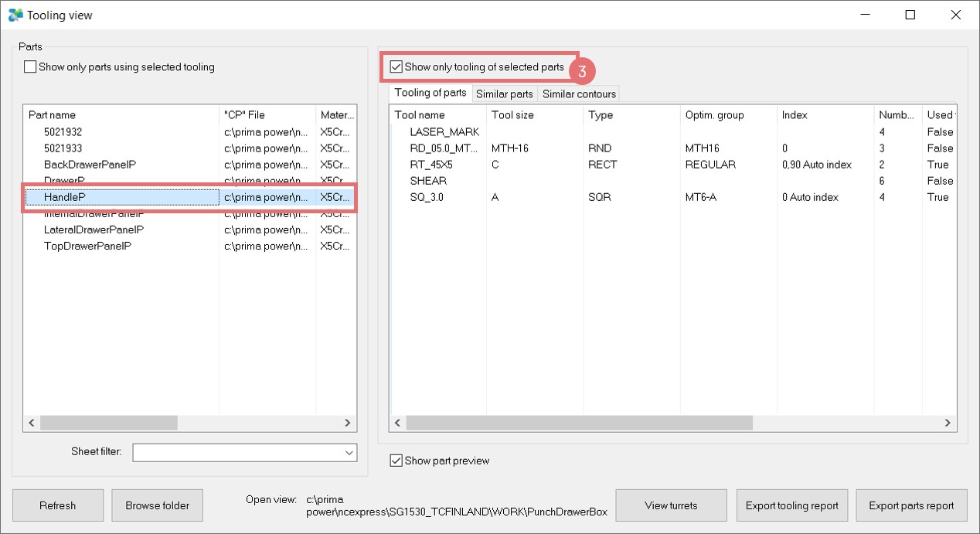
Task: Click left arrow of tooling list scrollbar
Action: coord(399,423)
